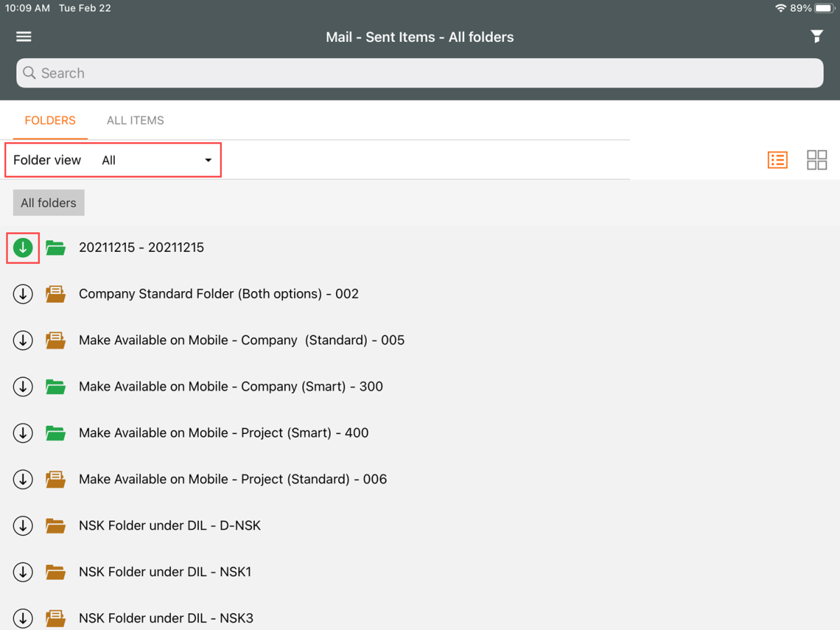Open NSK Folder under DIL - NSK1
The width and height of the screenshot is (840, 630).
(x=165, y=572)
